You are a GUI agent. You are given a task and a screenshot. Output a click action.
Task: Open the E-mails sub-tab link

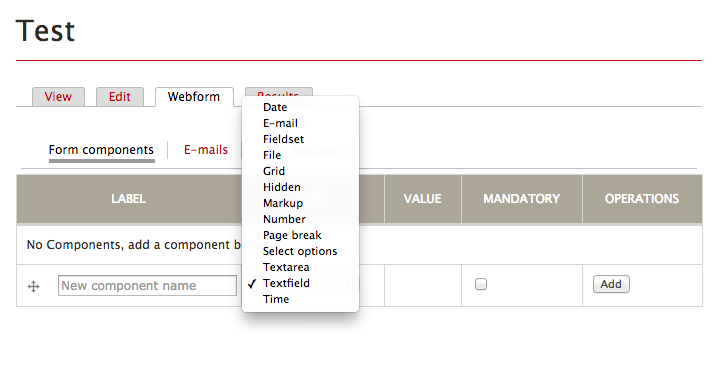pyautogui.click(x=206, y=150)
